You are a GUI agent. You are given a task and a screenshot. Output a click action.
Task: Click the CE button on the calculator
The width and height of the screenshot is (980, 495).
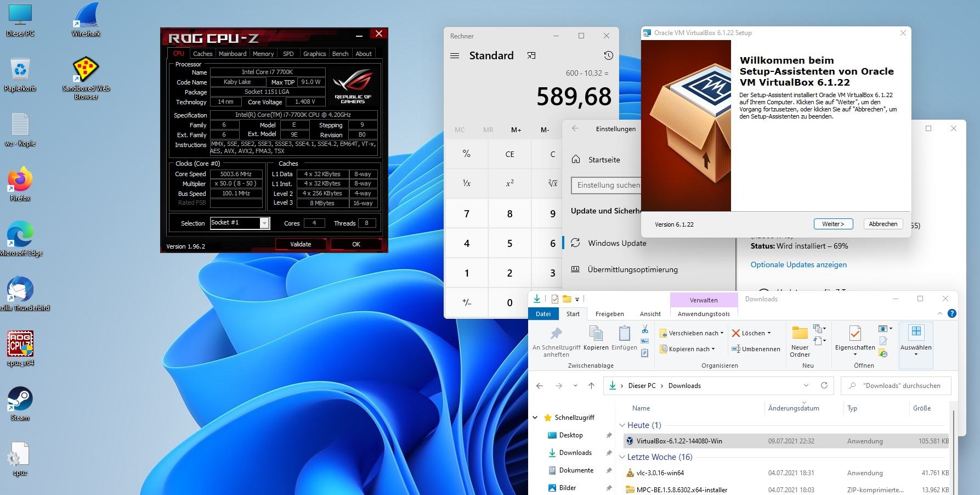509,154
